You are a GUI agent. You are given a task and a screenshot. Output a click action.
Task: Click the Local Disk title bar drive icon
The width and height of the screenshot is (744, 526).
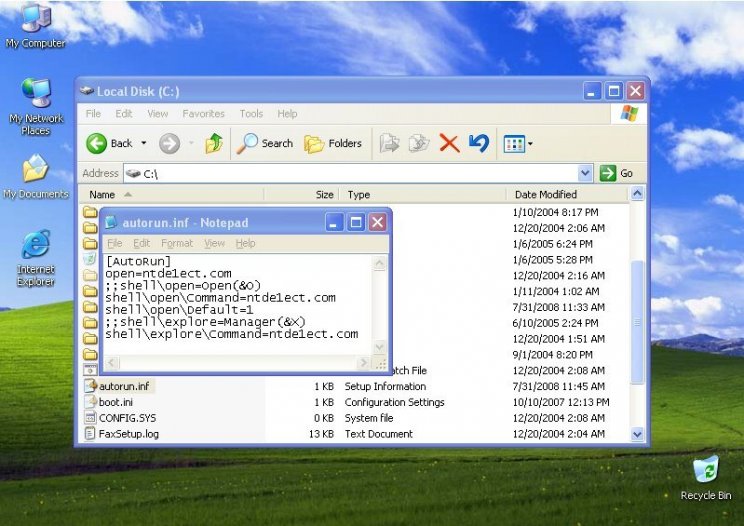coord(86,90)
